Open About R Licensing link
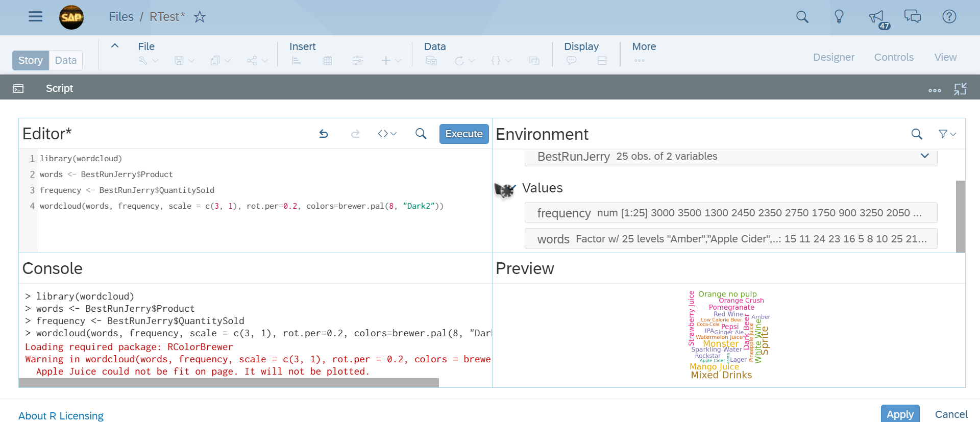The height and width of the screenshot is (422, 980). (61, 416)
